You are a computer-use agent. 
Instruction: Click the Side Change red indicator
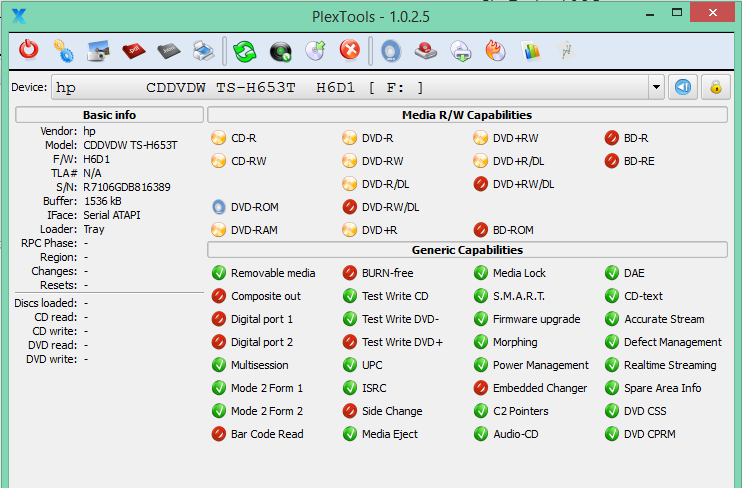click(350, 411)
